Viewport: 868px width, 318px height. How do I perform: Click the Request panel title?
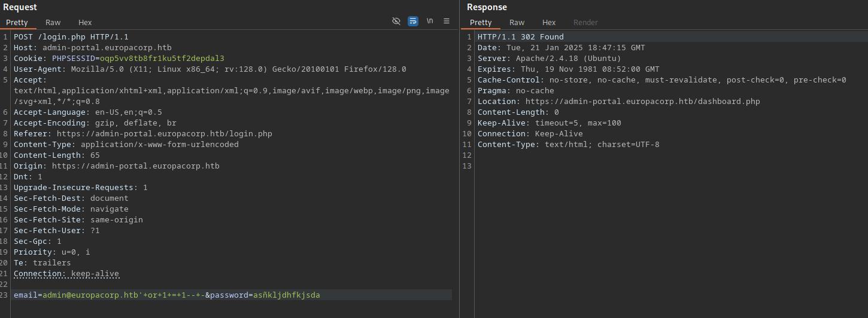click(x=20, y=7)
